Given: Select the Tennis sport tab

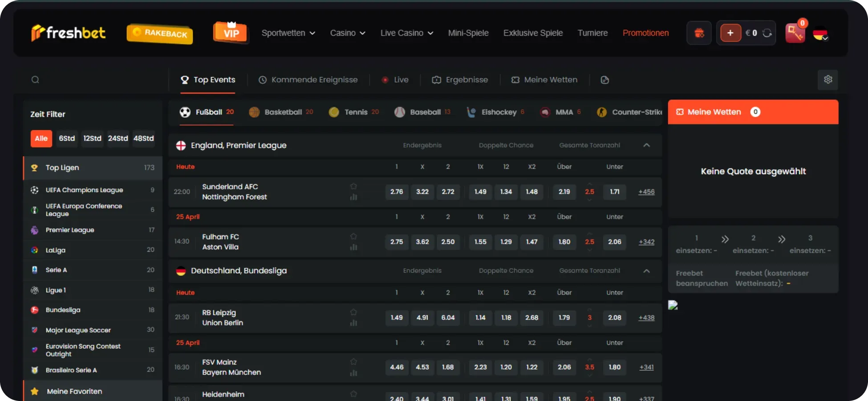Looking at the screenshot, I should (x=354, y=112).
